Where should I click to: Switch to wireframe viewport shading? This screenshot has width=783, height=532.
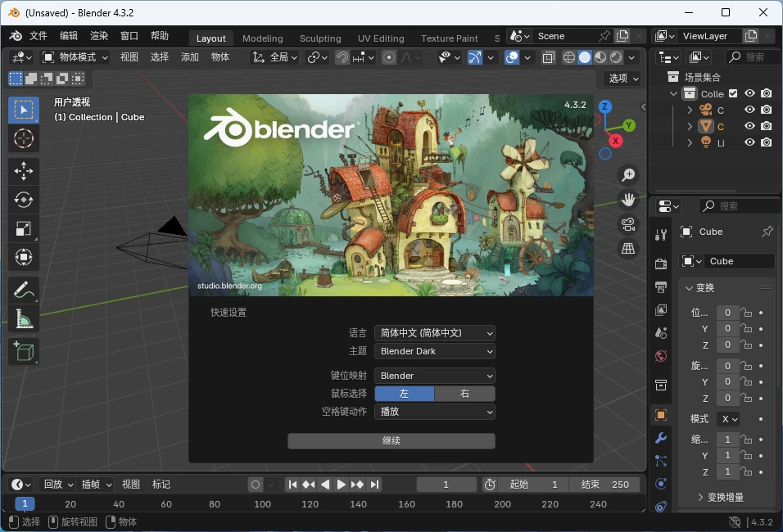568,57
